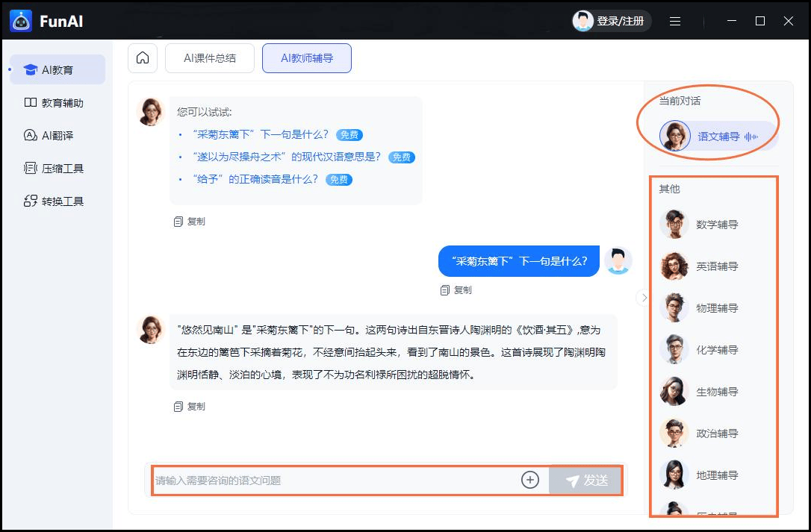The image size is (811, 532).
Task: Click the 当前对话 heading
Action: 680,101
